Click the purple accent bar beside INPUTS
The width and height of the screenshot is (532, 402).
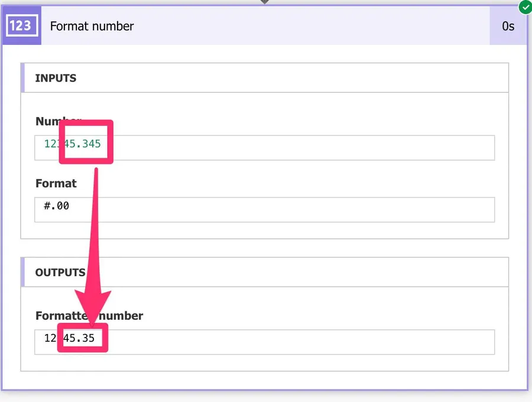[x=22, y=78]
